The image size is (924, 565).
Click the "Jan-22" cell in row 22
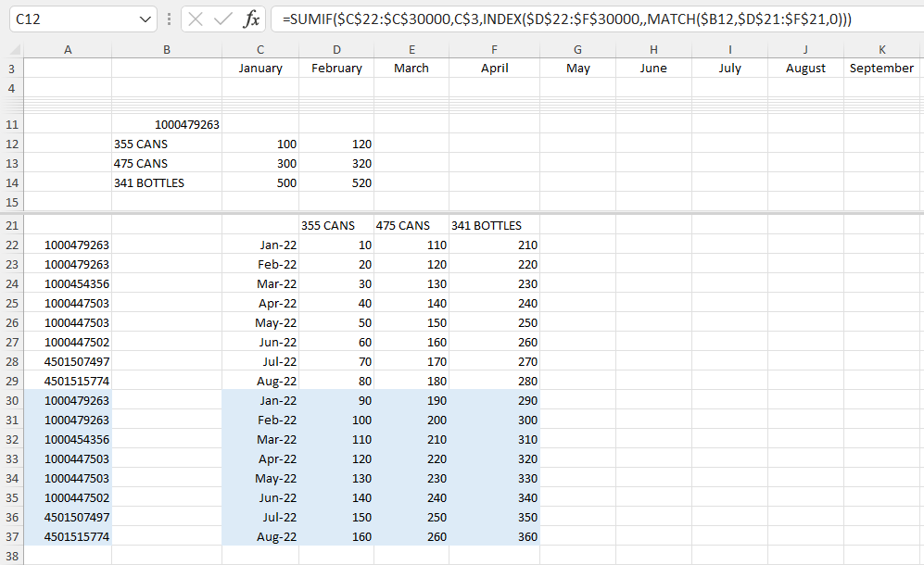point(260,245)
